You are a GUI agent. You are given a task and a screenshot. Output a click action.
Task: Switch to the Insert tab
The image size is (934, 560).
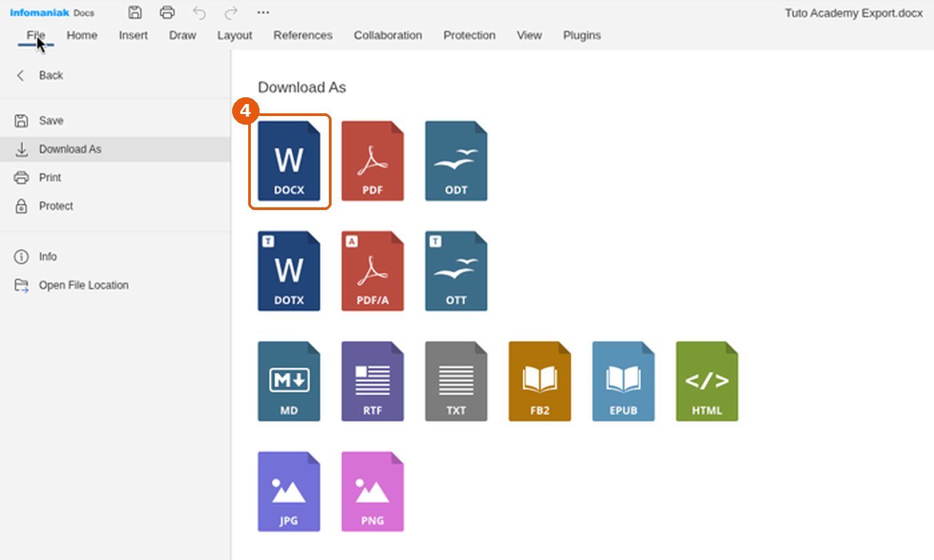(x=133, y=35)
